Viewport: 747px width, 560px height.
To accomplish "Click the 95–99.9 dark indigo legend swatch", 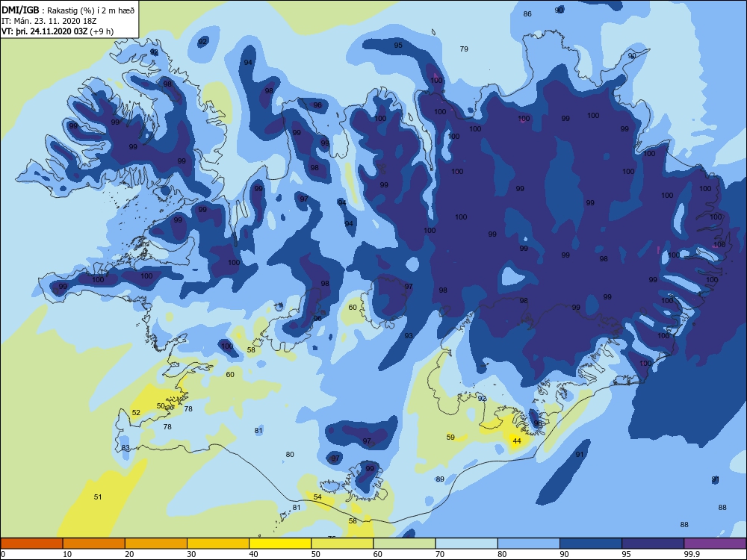I will click(653, 544).
